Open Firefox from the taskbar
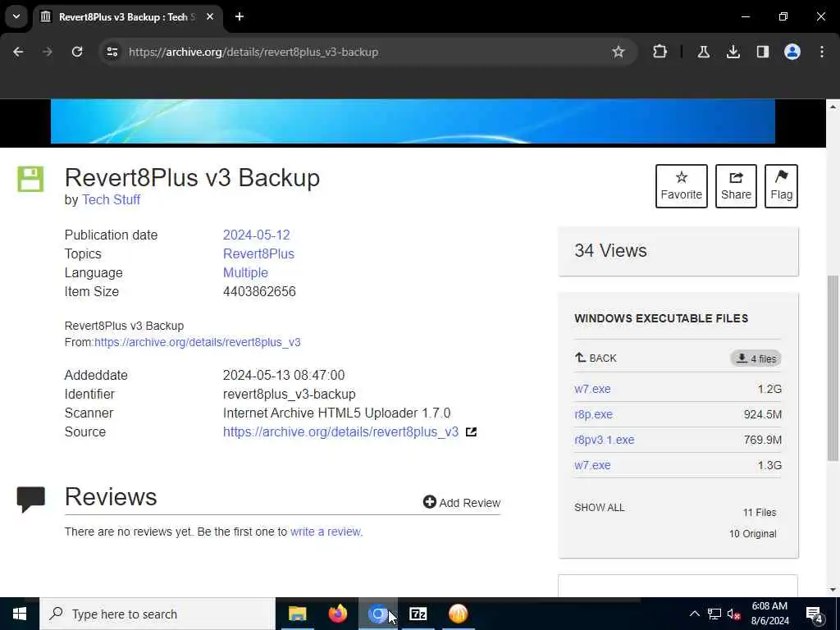The width and height of the screenshot is (840, 630). pyautogui.click(x=337, y=614)
